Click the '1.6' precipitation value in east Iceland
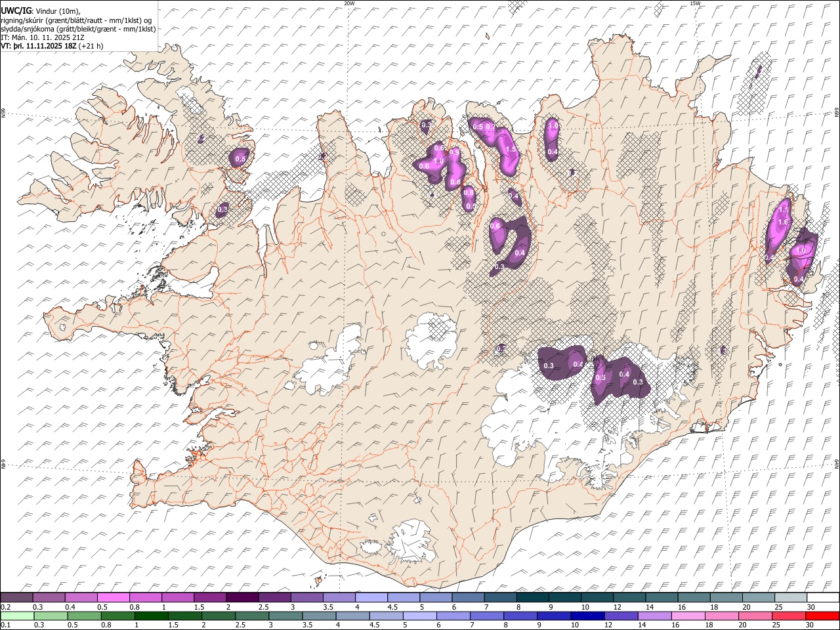The image size is (840, 630). point(782,222)
